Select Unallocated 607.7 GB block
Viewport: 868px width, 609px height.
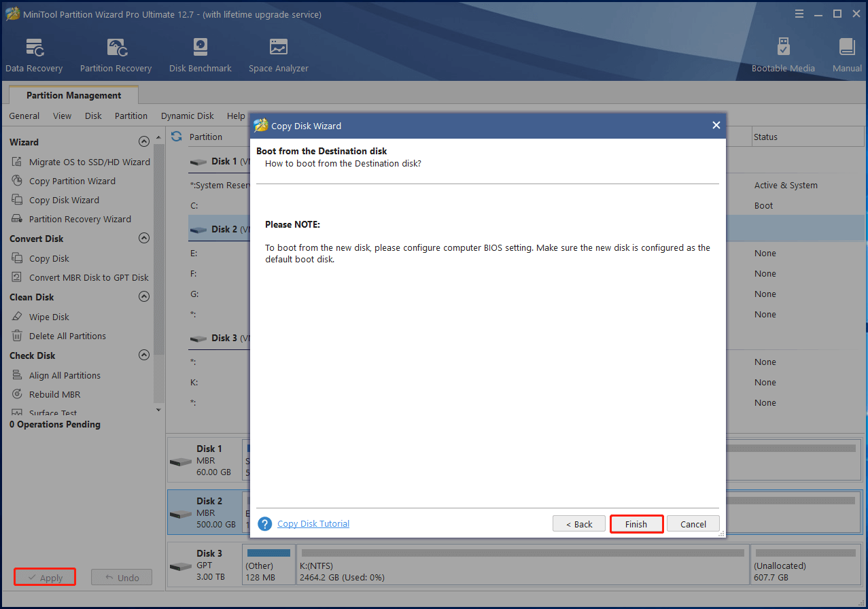coord(806,565)
